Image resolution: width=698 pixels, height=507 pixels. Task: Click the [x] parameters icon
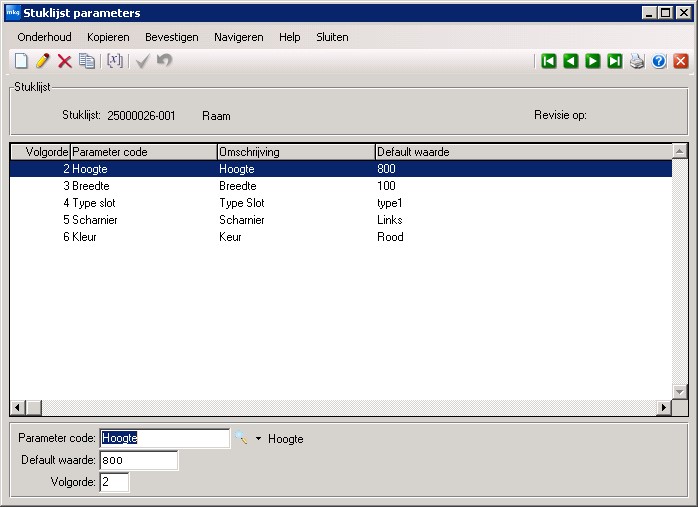point(115,61)
